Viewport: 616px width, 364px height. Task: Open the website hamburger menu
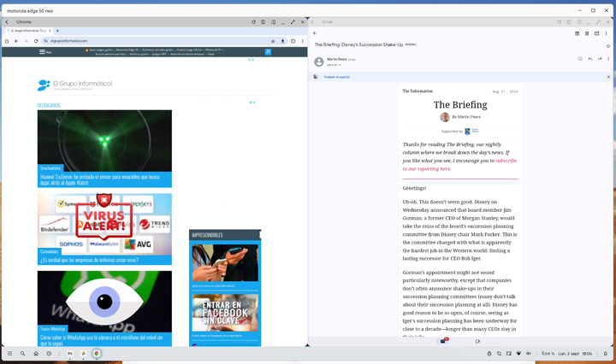[x=44, y=52]
